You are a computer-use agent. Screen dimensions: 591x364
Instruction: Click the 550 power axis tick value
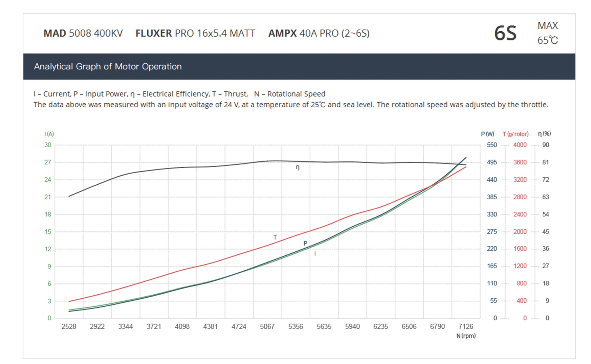[x=492, y=145]
